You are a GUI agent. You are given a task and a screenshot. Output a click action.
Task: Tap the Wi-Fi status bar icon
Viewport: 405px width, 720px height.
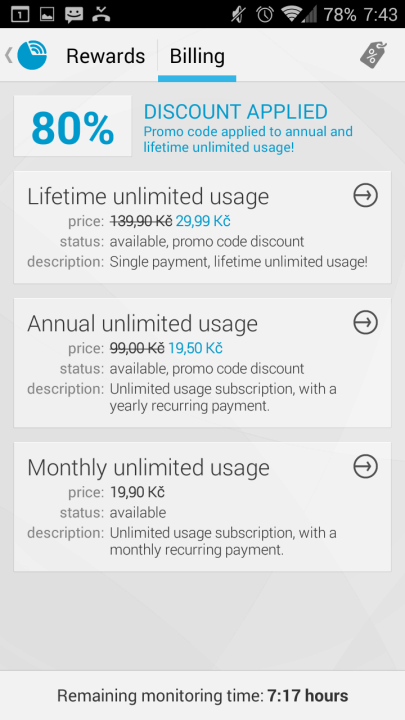(292, 14)
